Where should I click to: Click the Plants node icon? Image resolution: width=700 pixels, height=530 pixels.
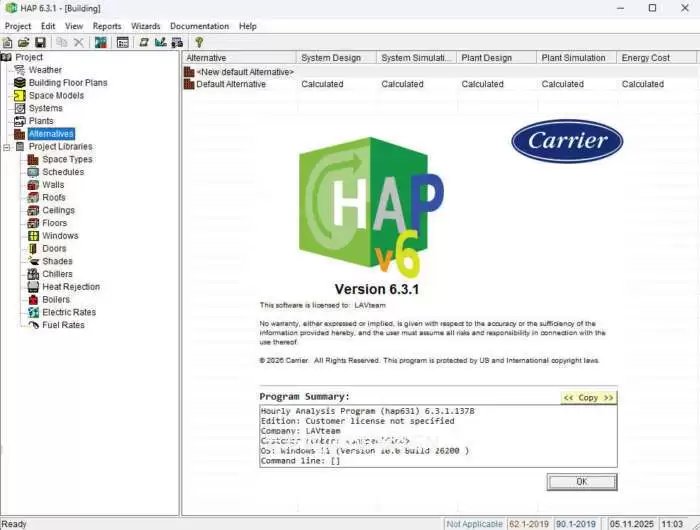pos(20,121)
